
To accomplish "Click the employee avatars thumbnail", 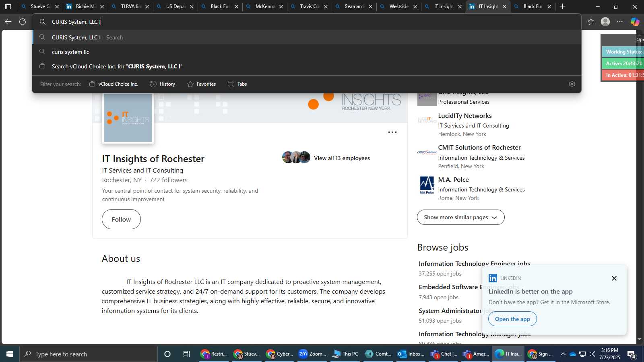I will (296, 157).
